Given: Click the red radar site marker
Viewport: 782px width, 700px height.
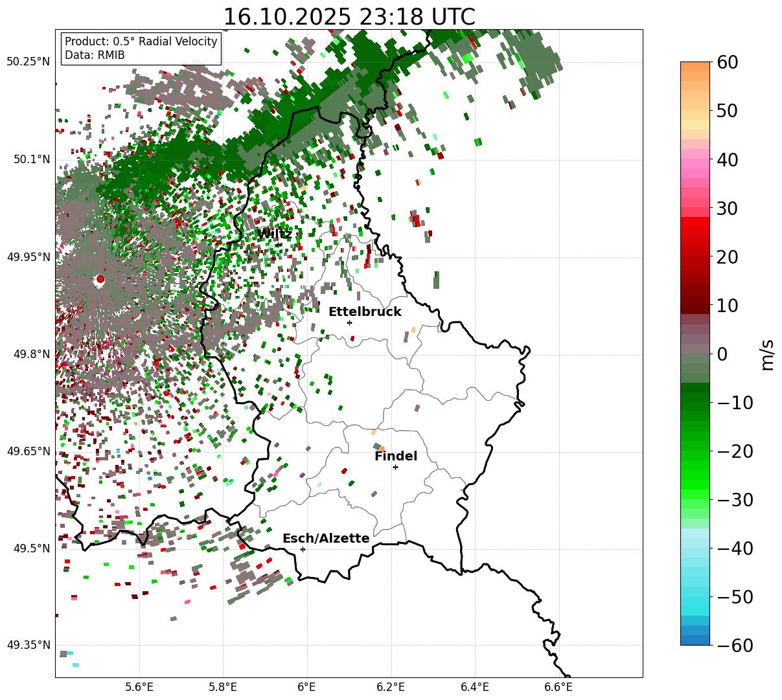Looking at the screenshot, I should pyautogui.click(x=100, y=279).
